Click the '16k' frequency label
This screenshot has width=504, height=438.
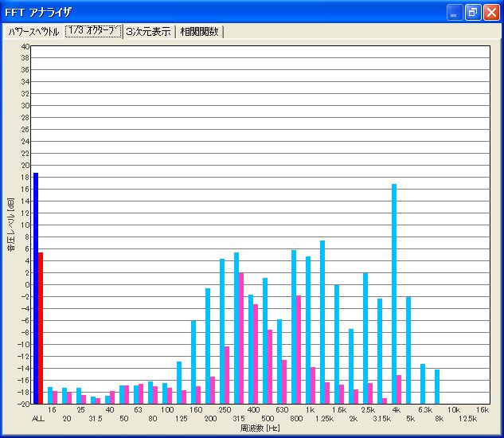tap(483, 410)
